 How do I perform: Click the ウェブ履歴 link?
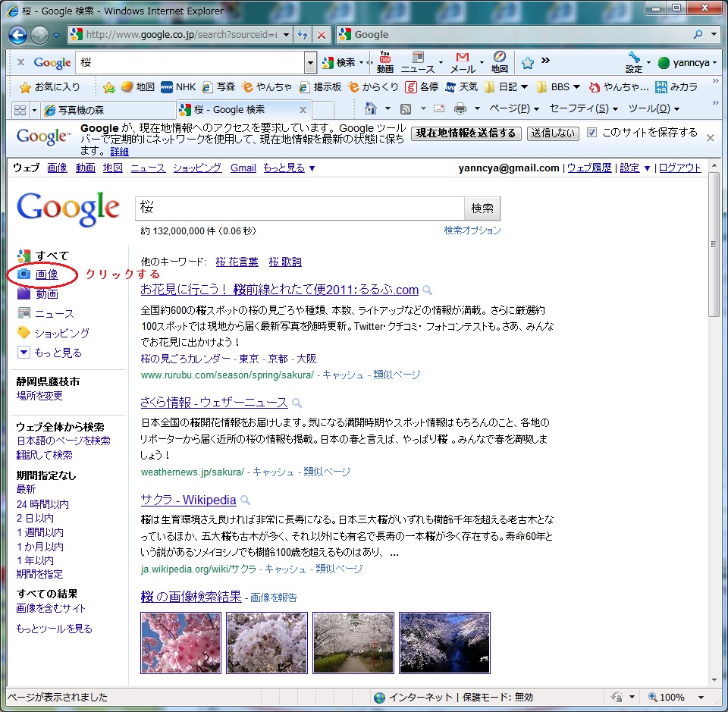point(589,168)
